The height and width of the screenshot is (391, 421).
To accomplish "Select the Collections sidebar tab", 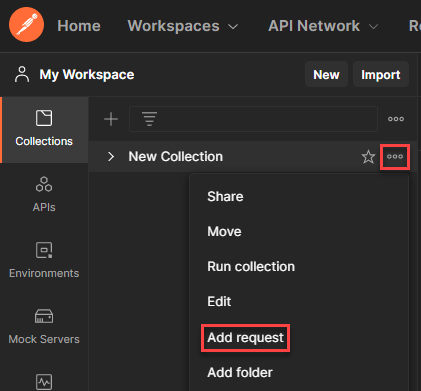I will 44,129.
